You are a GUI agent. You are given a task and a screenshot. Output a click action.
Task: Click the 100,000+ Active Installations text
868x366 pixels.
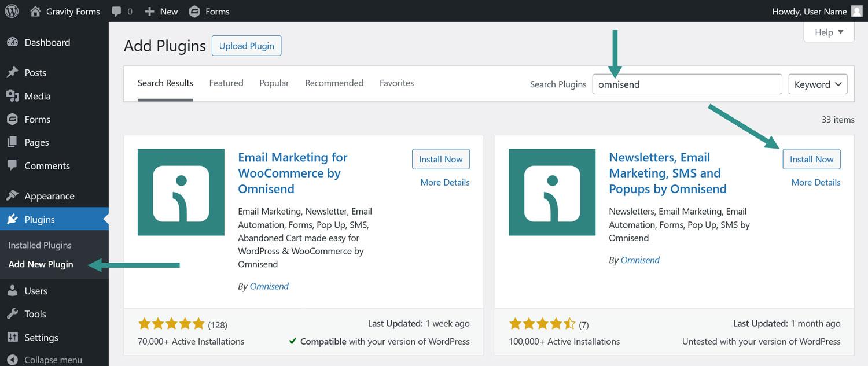(564, 341)
